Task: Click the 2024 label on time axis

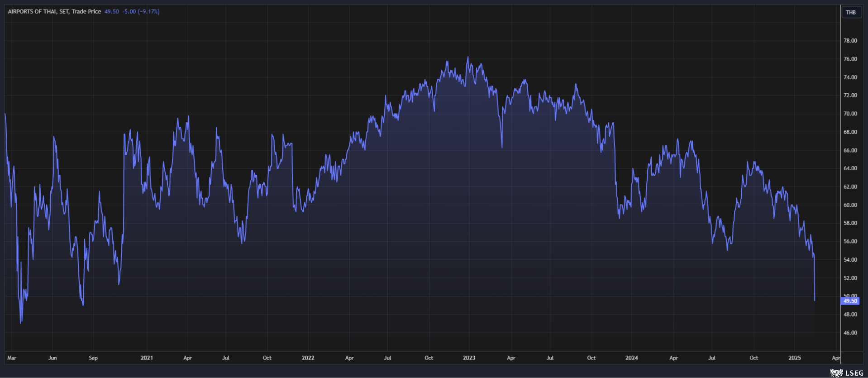Action: click(631, 358)
